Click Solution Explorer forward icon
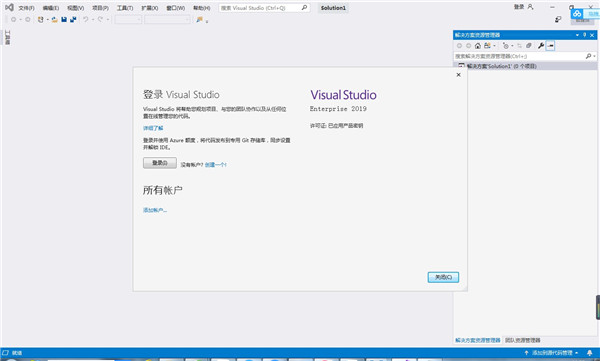The image size is (600, 361). (x=468, y=46)
